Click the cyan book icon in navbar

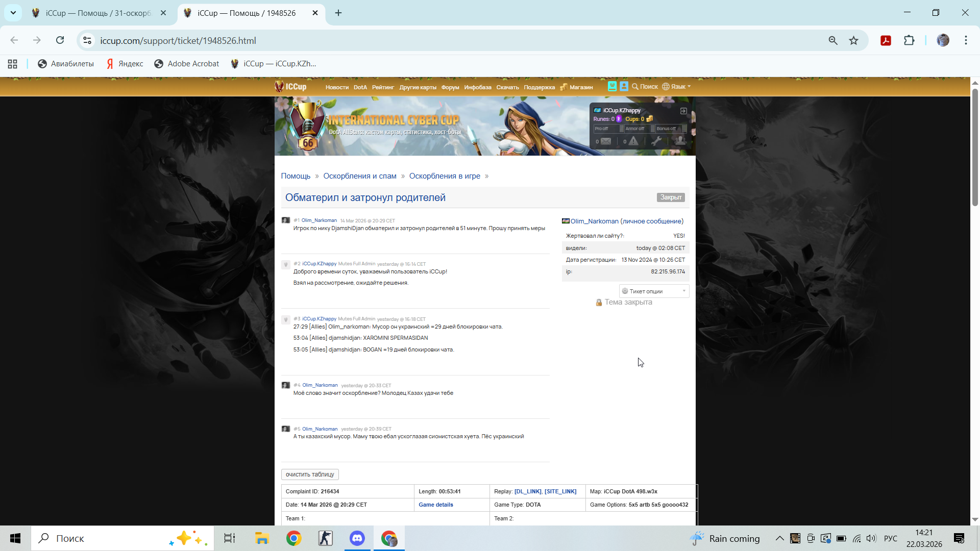[x=612, y=86]
